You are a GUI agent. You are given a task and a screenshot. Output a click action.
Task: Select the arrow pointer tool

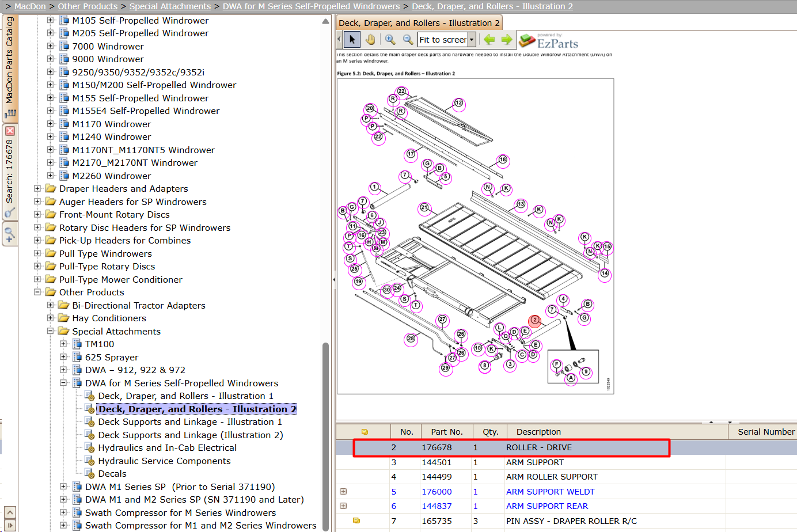coord(352,40)
